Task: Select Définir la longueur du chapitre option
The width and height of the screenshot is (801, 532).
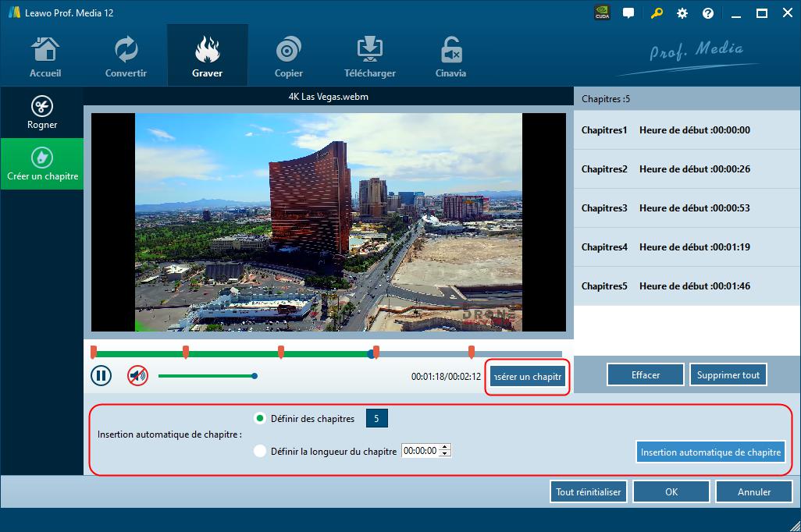Action: click(x=260, y=451)
